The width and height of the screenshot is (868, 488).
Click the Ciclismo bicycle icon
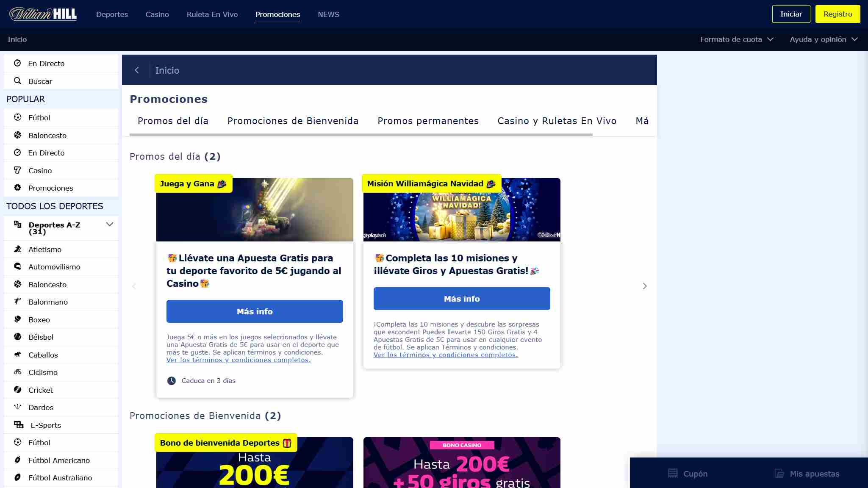(17, 372)
